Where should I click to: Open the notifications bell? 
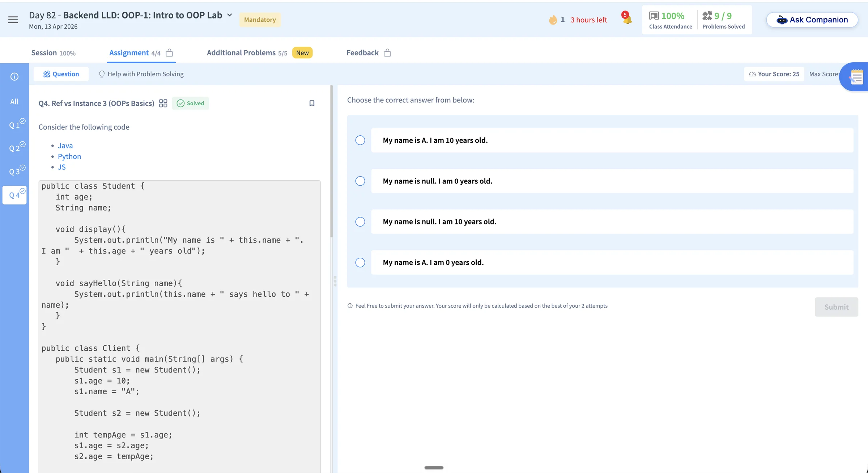click(627, 18)
